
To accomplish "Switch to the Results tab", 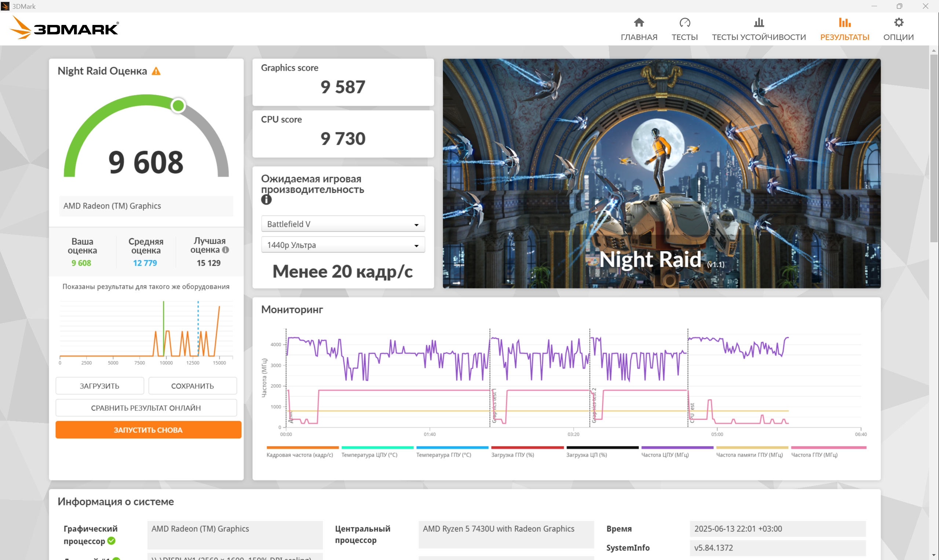I will point(844,29).
